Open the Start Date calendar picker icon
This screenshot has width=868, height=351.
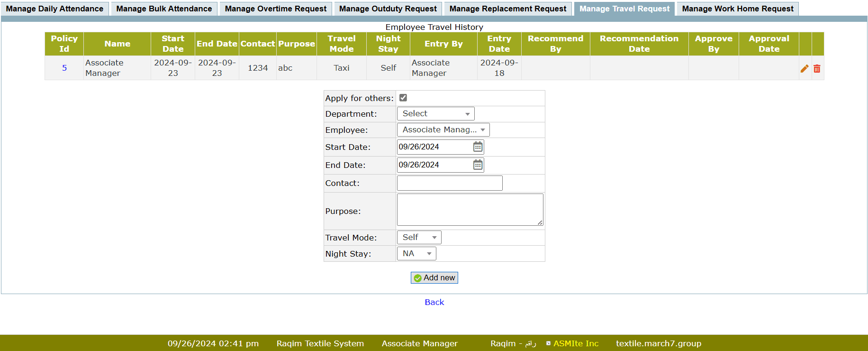478,147
